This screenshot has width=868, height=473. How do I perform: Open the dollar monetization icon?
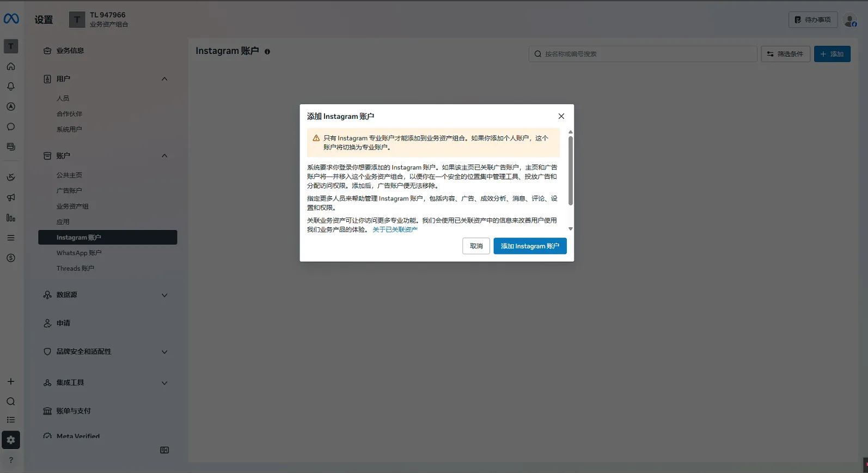point(11,258)
